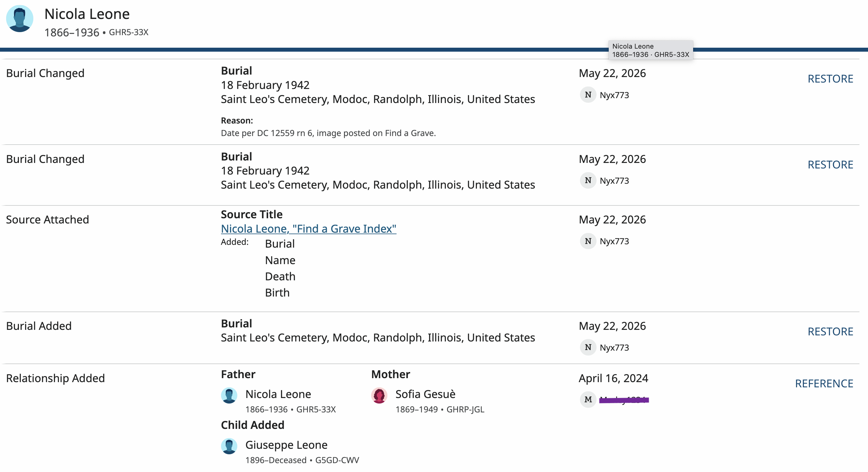
Task: Click the 'Burial Added' event label
Action: pyautogui.click(x=39, y=326)
